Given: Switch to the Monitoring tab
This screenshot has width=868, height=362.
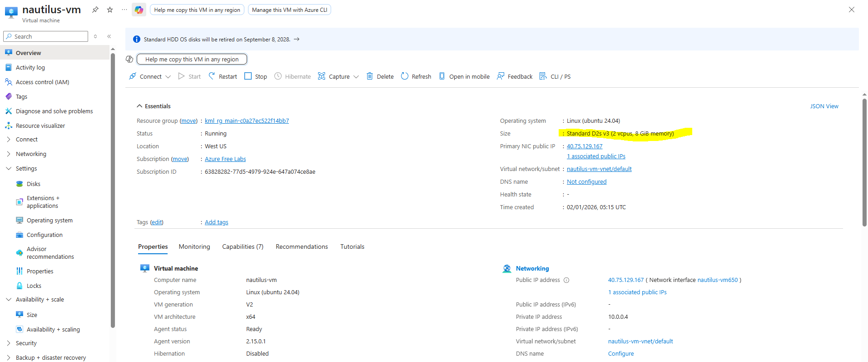Looking at the screenshot, I should pyautogui.click(x=194, y=246).
